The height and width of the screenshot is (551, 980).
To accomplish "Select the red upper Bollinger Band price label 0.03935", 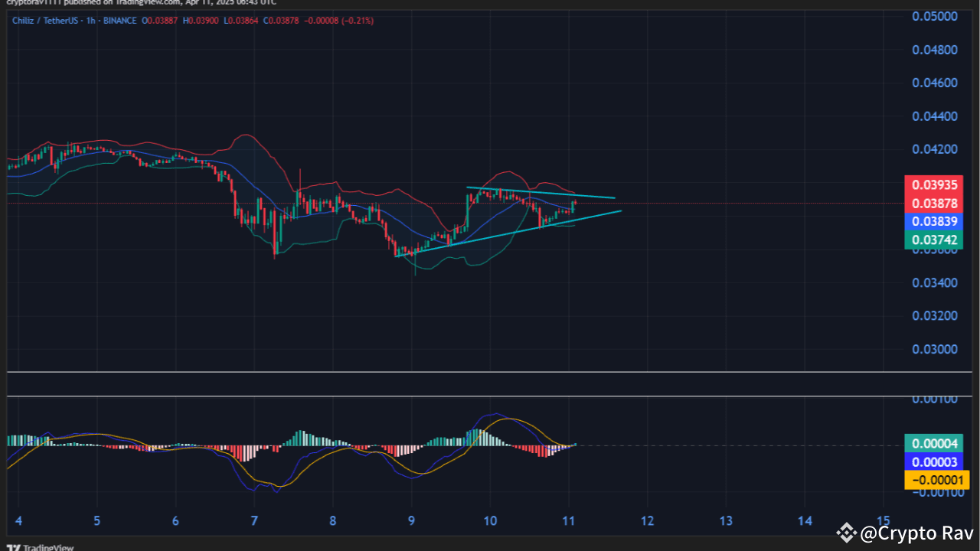I will click(x=933, y=184).
